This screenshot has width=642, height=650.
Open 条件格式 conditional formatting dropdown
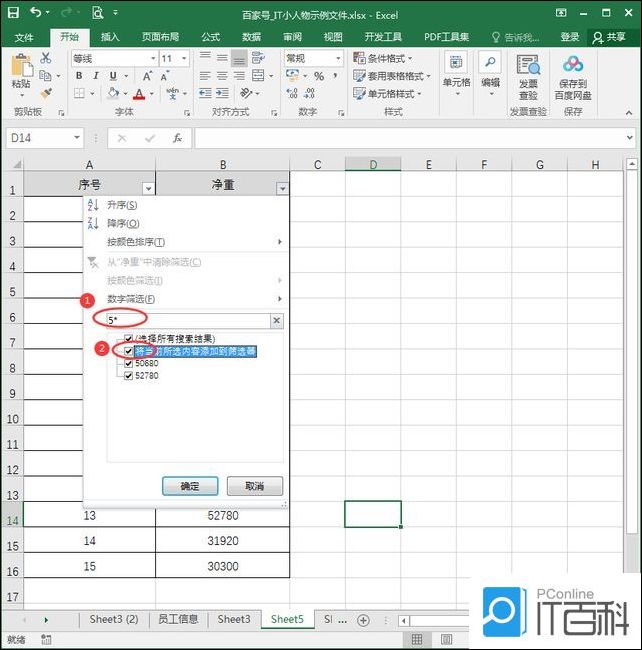coord(383,58)
